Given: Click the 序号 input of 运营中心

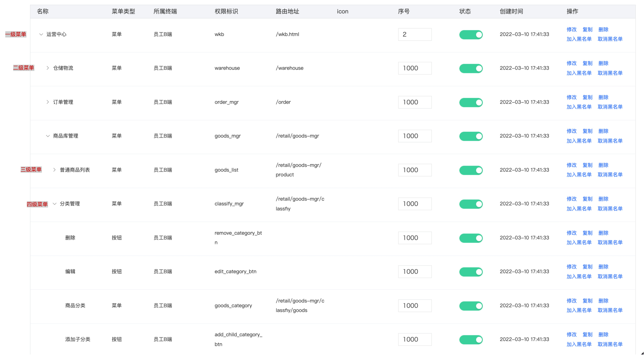Looking at the screenshot, I should [x=415, y=34].
